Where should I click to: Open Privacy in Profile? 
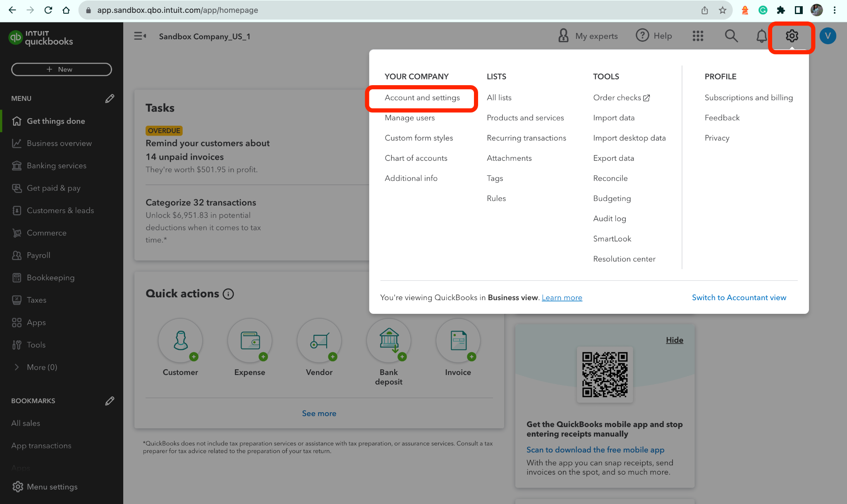pos(717,138)
